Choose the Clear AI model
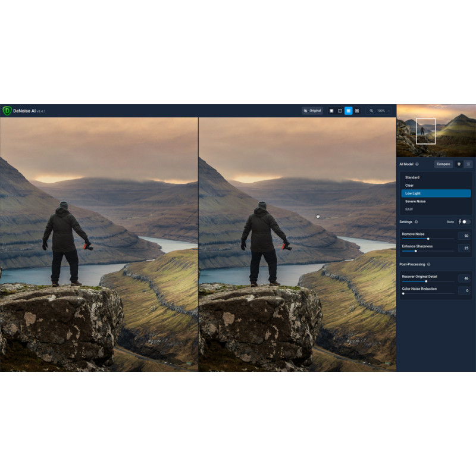 [410, 186]
